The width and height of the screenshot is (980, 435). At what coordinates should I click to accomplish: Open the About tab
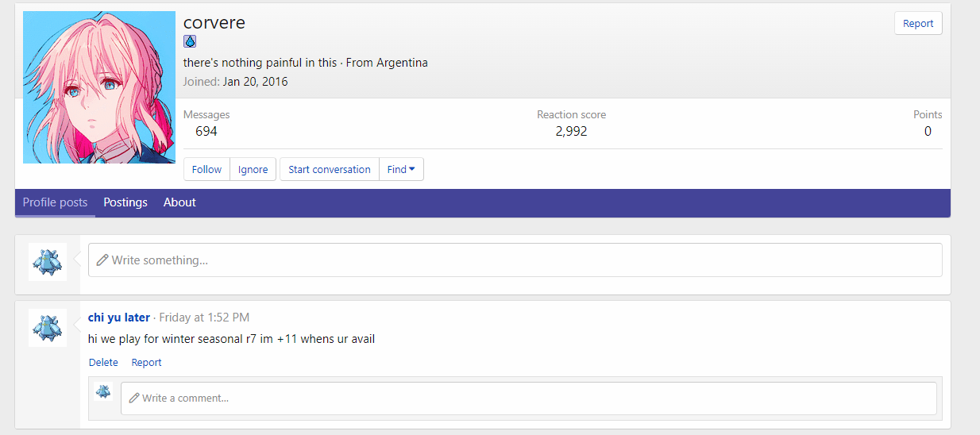point(179,202)
